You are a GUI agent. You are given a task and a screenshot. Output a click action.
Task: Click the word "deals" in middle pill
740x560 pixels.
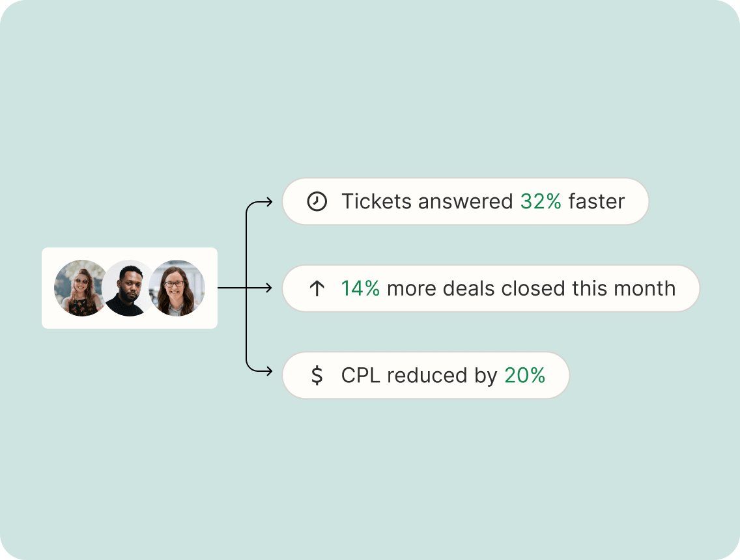[x=466, y=288]
